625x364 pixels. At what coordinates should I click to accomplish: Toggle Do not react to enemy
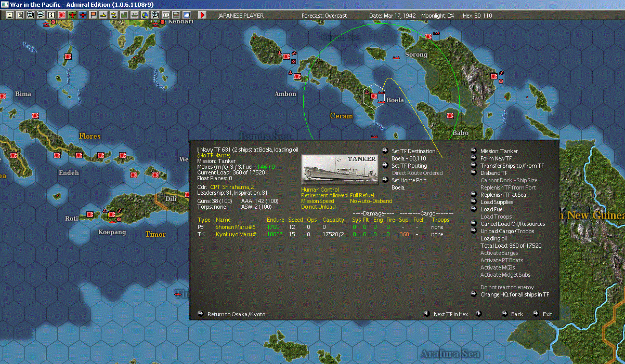point(507,287)
